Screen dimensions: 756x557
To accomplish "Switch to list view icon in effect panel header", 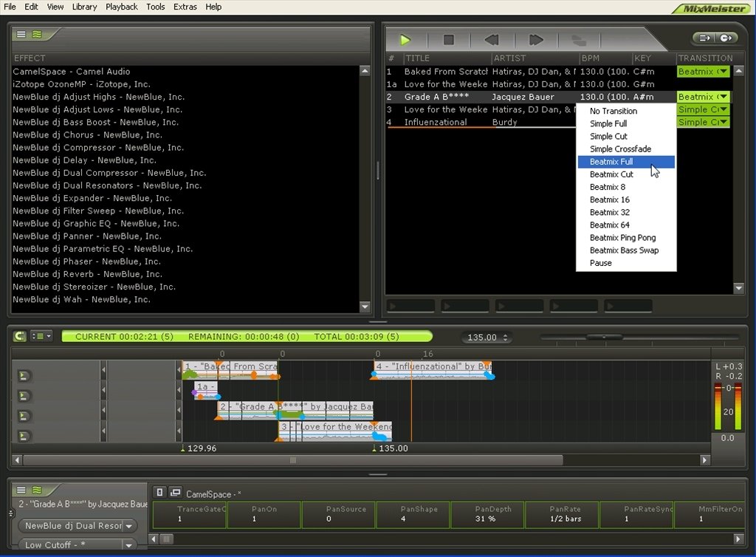I will 21,34.
